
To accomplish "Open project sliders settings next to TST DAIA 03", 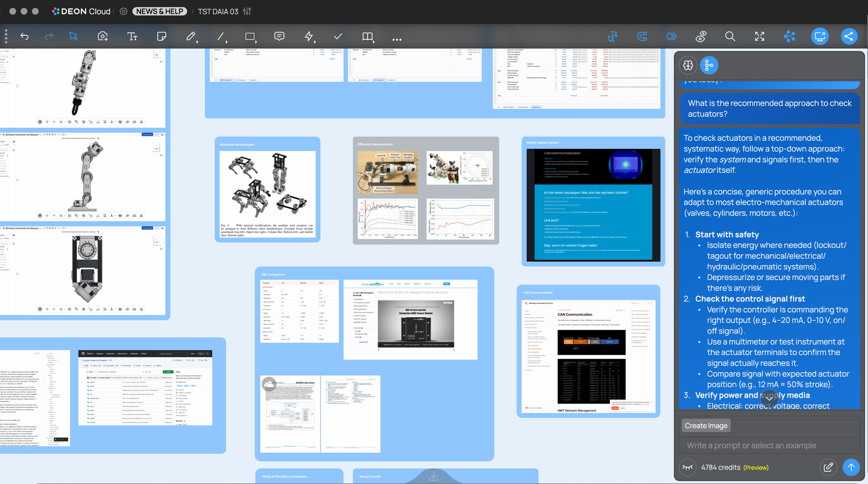I will coord(247,11).
